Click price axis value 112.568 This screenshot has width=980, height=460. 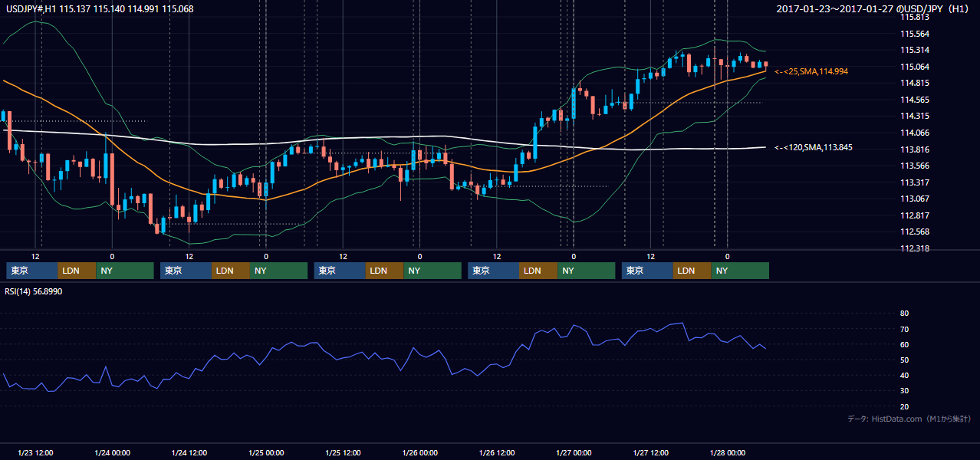(x=914, y=232)
